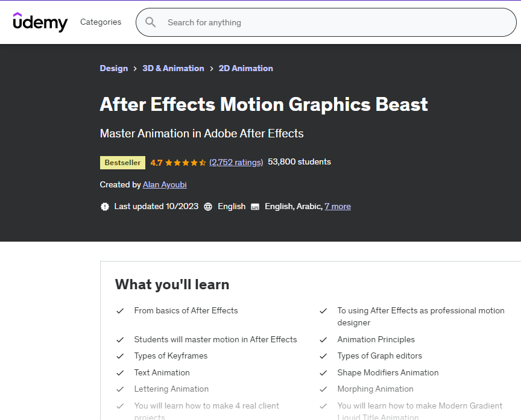The height and width of the screenshot is (420, 521).
Task: Open the 3D & Animation breadcrumb
Action: [173, 68]
